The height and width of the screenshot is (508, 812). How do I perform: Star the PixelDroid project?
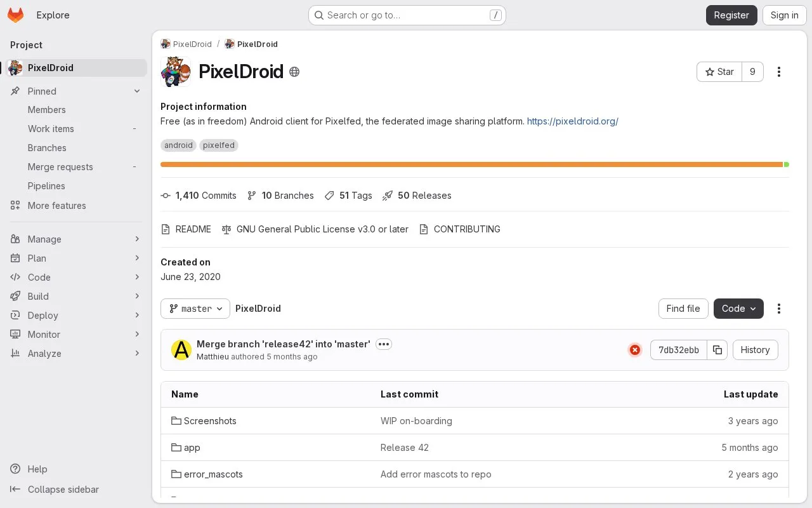coord(719,72)
